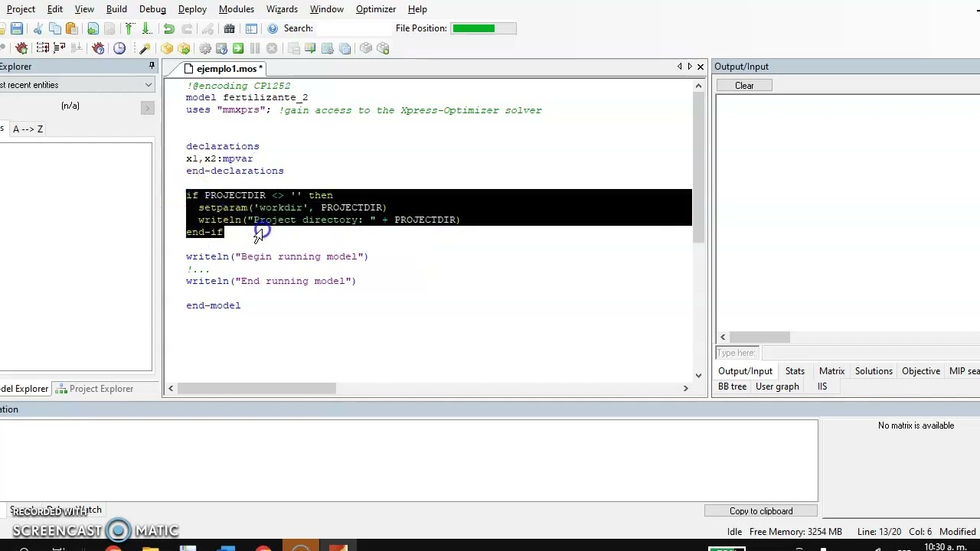Viewport: 980px width, 551px height.
Task: Click the Copy icon in toolbar
Action: [55, 28]
